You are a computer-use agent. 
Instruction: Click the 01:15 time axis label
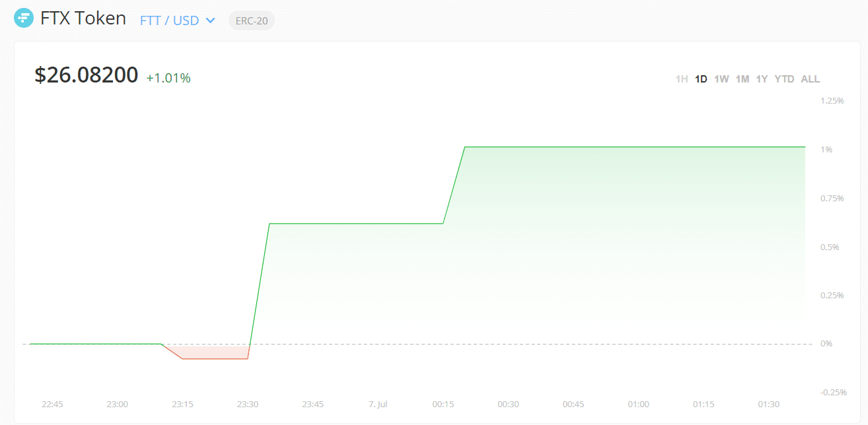click(x=704, y=405)
